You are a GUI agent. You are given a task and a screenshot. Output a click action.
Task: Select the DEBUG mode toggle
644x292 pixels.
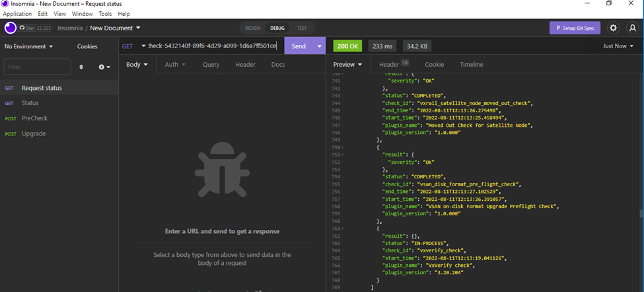tap(277, 28)
